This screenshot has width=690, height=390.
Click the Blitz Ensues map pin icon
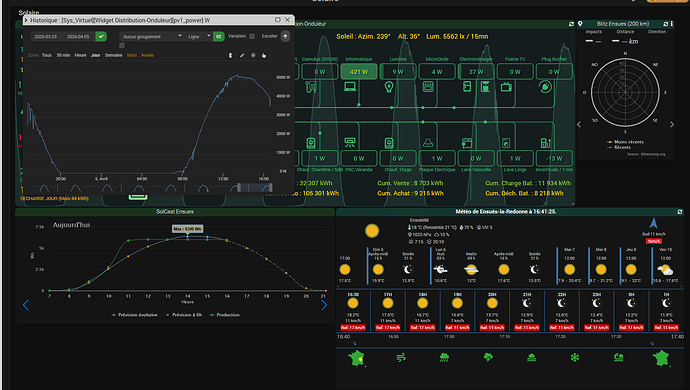580,24
